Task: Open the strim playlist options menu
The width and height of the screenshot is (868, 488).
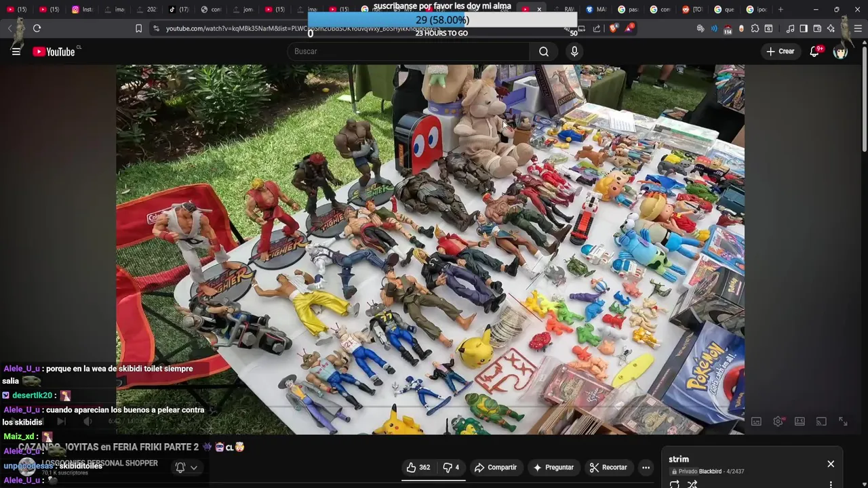Action: click(831, 485)
